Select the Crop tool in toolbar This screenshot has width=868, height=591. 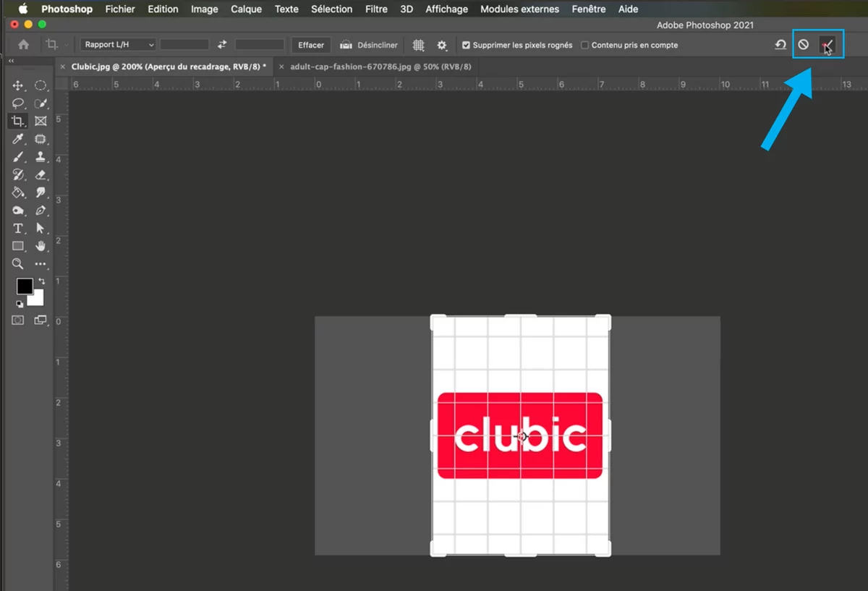tap(18, 121)
